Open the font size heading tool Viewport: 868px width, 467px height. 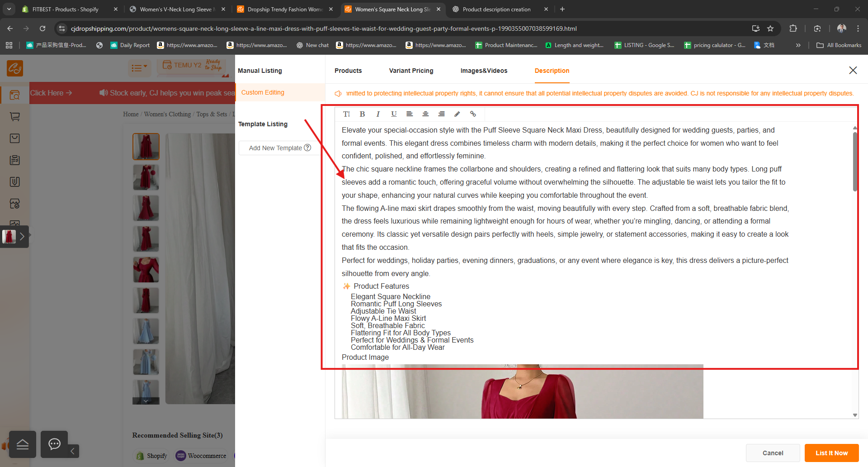pyautogui.click(x=346, y=114)
